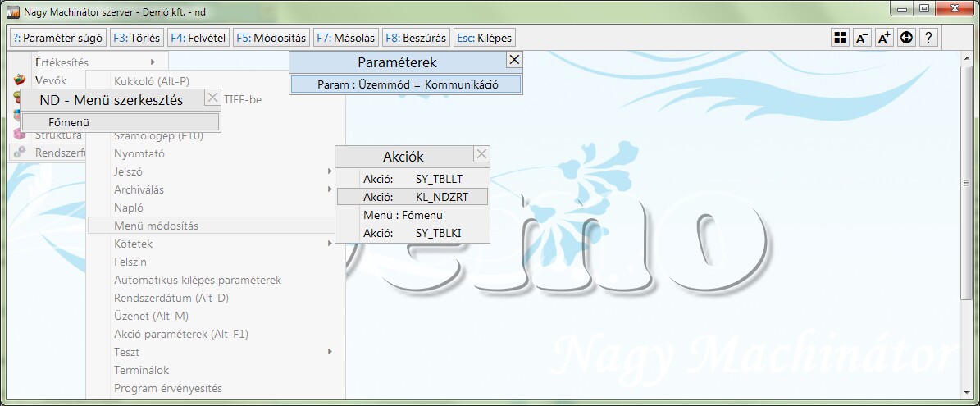Viewport: 980px width, 406px height.
Task: Expand the Kötetek submenu arrow
Action: click(330, 244)
